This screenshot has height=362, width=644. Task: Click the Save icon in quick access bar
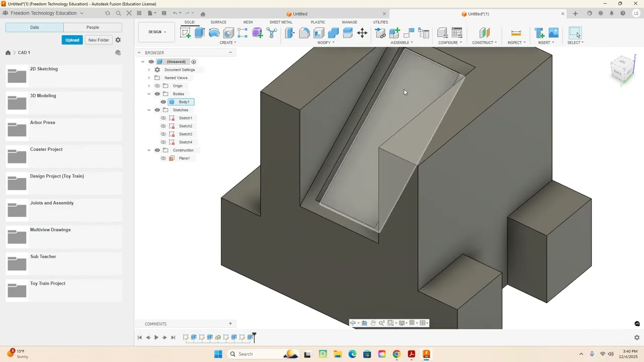pos(164,13)
